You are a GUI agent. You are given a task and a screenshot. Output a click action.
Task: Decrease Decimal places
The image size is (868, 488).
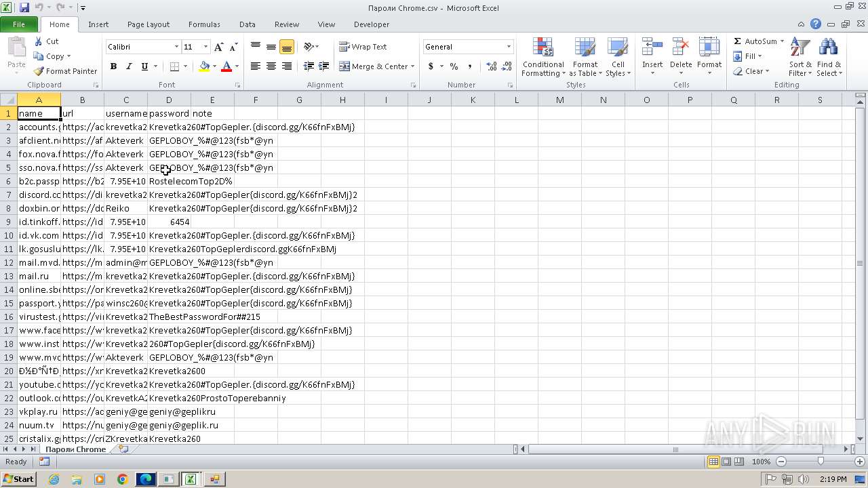507,66
